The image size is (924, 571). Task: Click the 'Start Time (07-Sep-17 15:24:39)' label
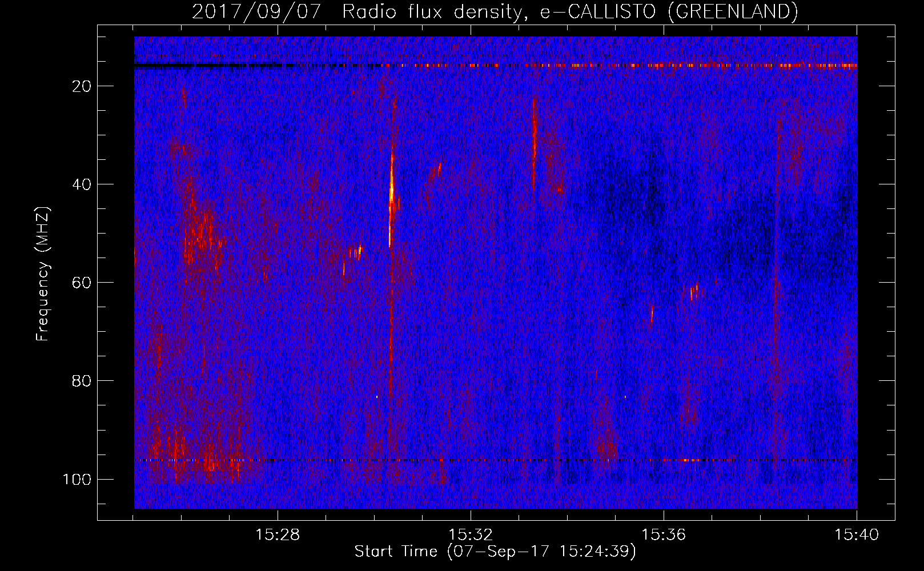[x=495, y=552]
